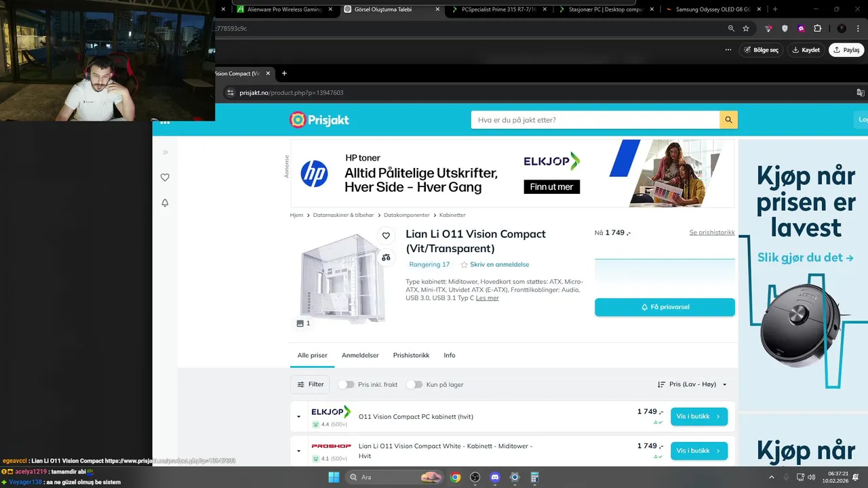
Task: Click zoom magnifier in outer address bar
Action: [x=731, y=28]
